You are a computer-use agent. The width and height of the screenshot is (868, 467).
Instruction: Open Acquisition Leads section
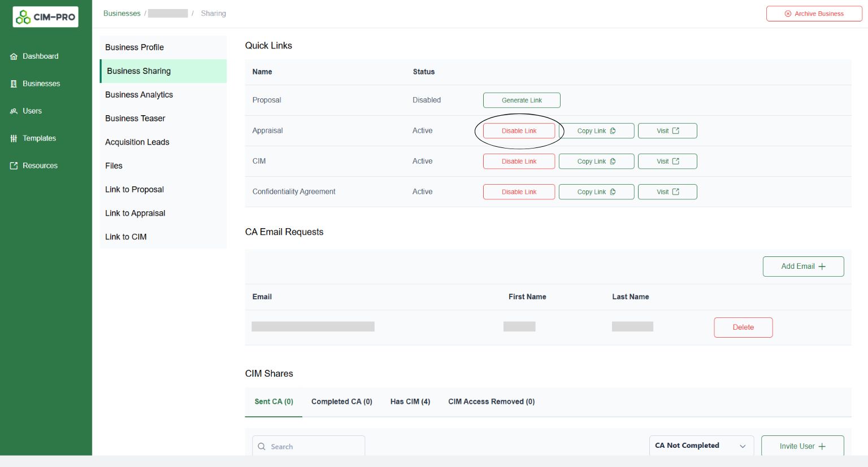tap(163, 142)
